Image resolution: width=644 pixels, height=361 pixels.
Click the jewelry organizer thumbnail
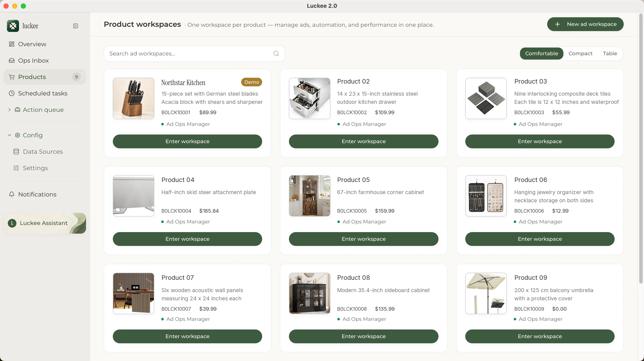486,196
